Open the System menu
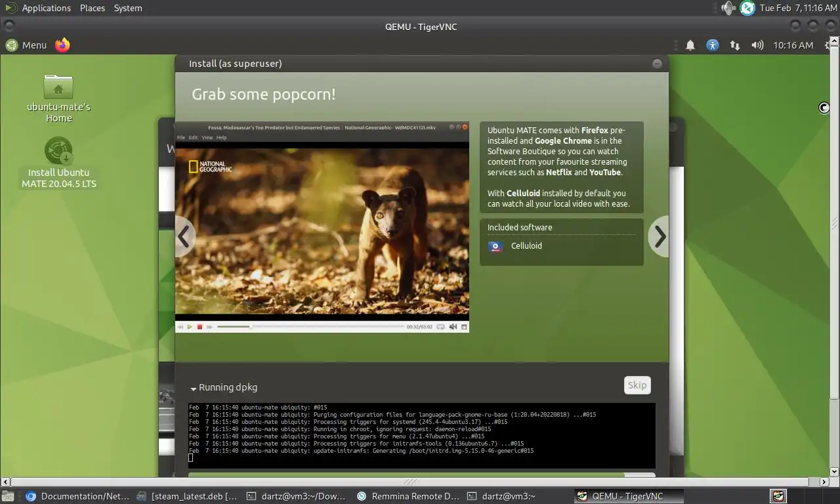This screenshot has width=840, height=504. click(128, 8)
